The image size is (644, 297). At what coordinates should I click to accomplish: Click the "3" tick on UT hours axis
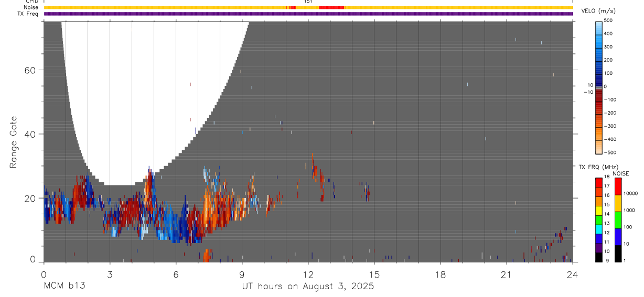click(110, 274)
